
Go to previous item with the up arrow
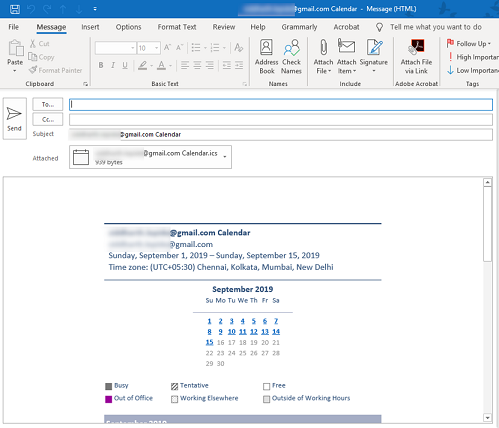click(63, 9)
